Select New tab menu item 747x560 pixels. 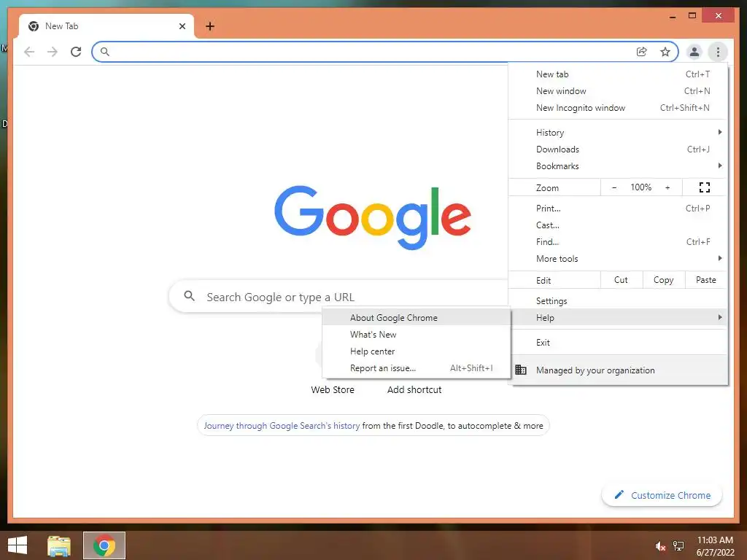point(618,74)
